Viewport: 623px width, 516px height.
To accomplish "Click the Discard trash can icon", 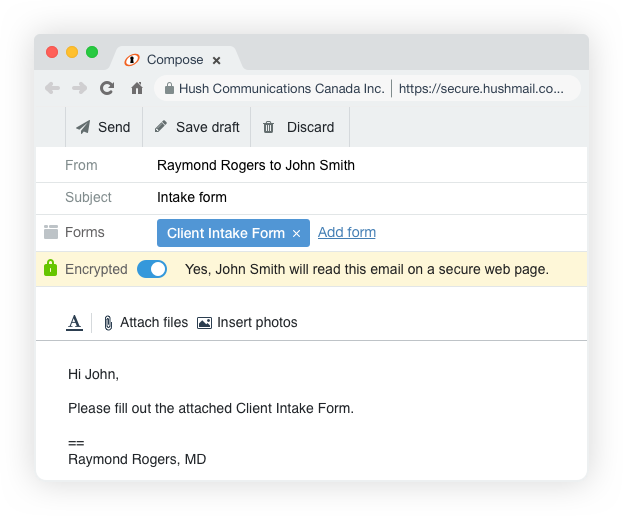I will [269, 127].
